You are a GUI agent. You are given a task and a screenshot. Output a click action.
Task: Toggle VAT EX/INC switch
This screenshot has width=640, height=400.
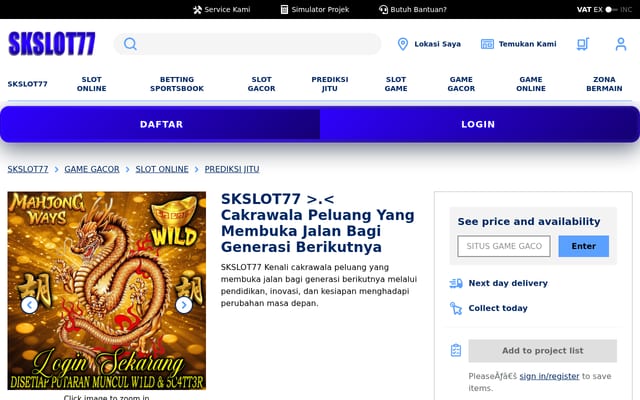611,9
